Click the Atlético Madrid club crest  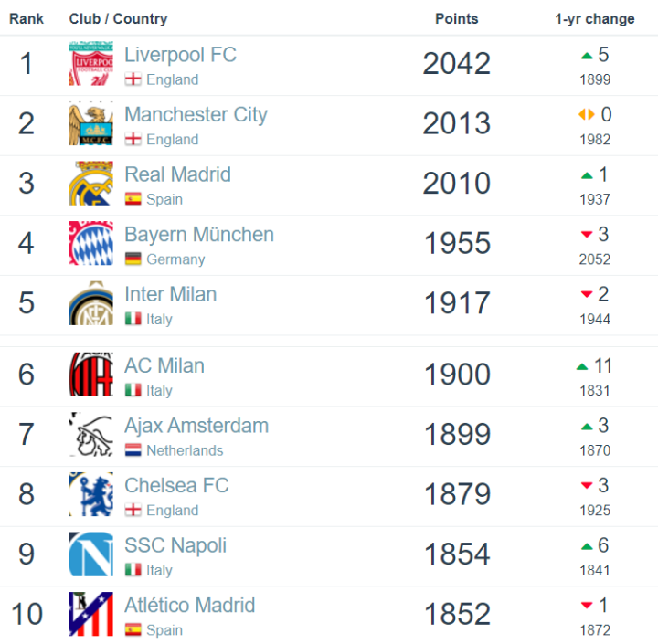point(90,614)
